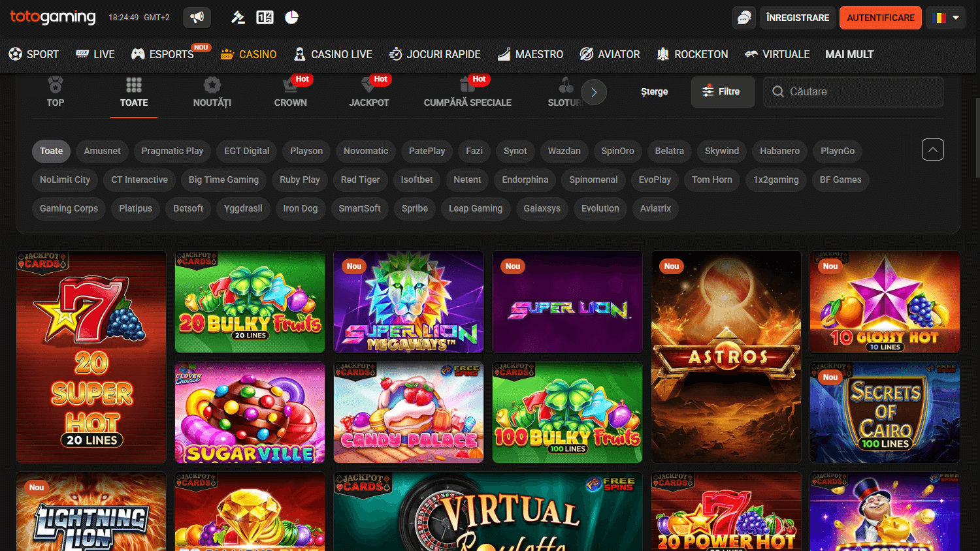Image resolution: width=980 pixels, height=551 pixels.
Task: Select the Amusnet provider filter chip
Action: [102, 151]
